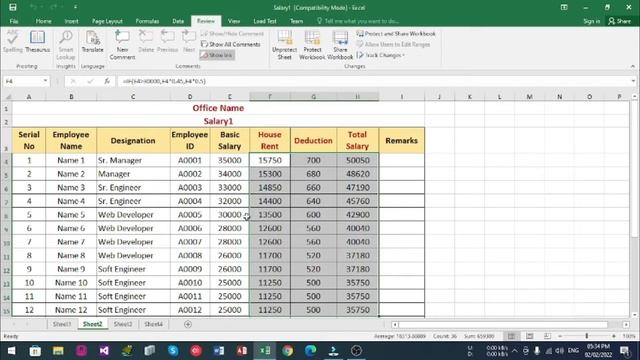Select the Total Salary cell 50050
The image size is (640, 360).
coord(358,160)
